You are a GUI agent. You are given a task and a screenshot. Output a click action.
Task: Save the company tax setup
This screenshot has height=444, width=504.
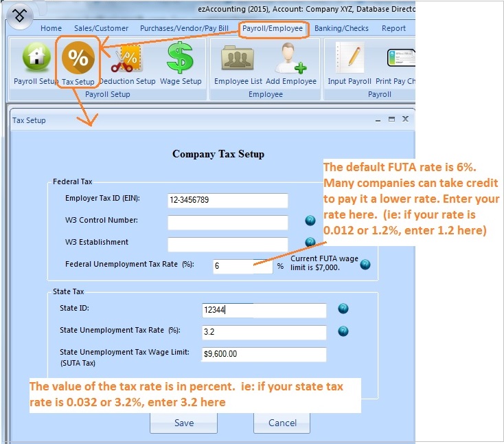184,423
